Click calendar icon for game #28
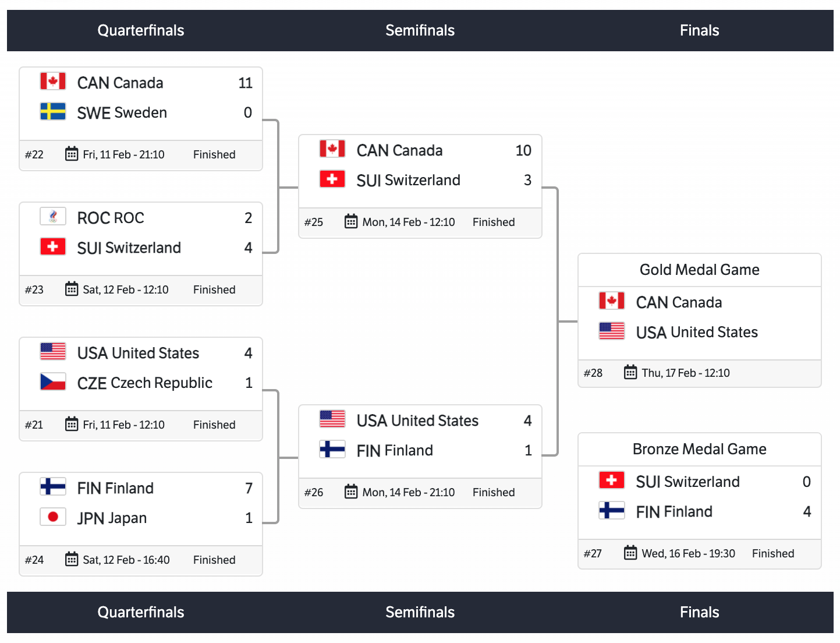The height and width of the screenshot is (643, 840). pos(630,372)
